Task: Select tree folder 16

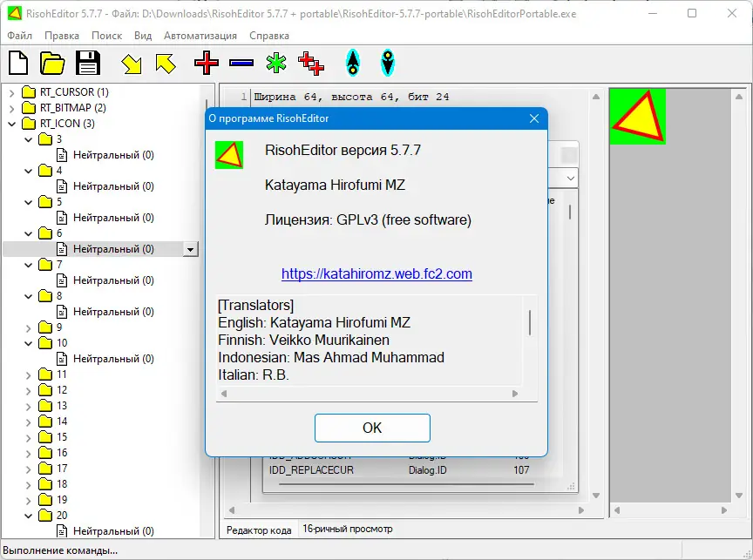Action: (53, 453)
